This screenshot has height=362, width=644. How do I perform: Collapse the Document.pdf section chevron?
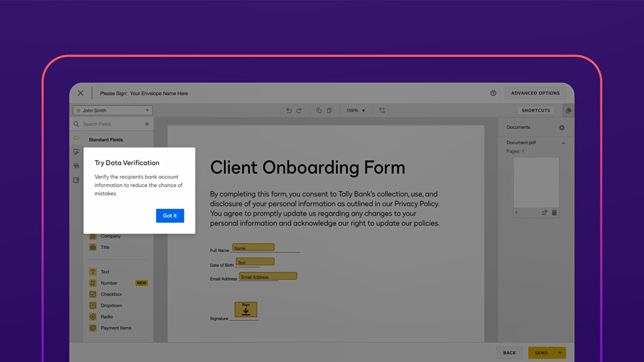[563, 143]
